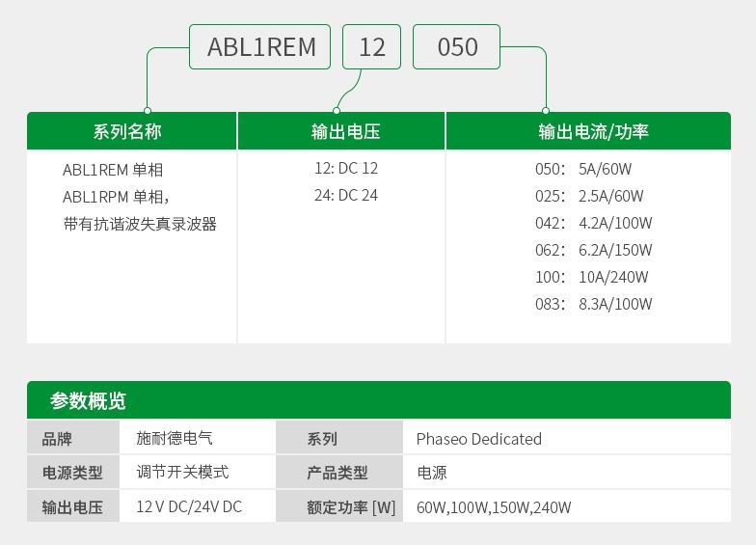Select the 12: DC 12 entry
This screenshot has width=756, height=545.
coord(346,168)
